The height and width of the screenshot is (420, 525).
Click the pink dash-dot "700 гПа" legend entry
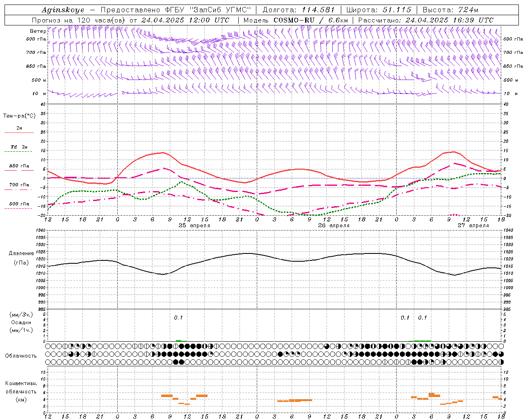pos(19,186)
